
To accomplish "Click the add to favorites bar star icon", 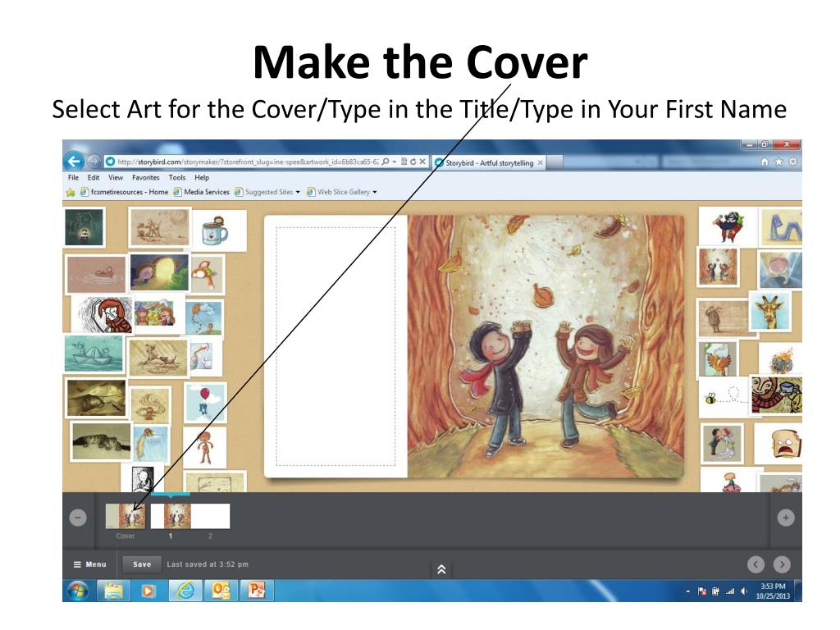I will [x=71, y=192].
